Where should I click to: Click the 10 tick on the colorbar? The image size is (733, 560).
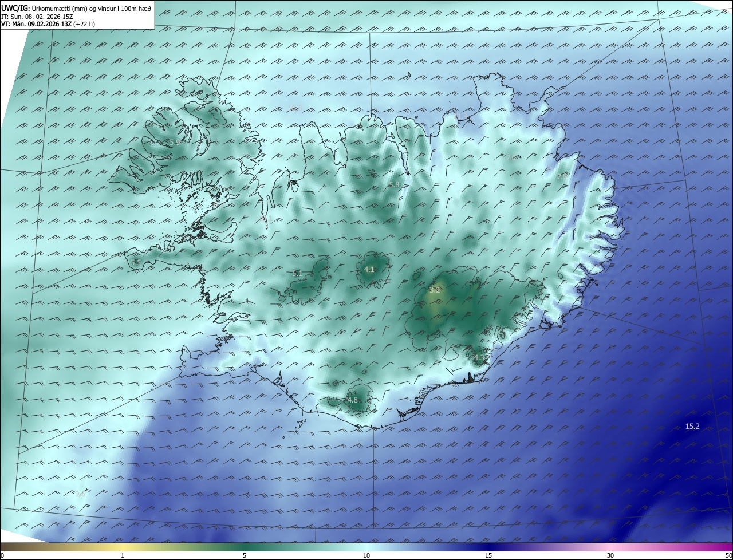(366, 555)
